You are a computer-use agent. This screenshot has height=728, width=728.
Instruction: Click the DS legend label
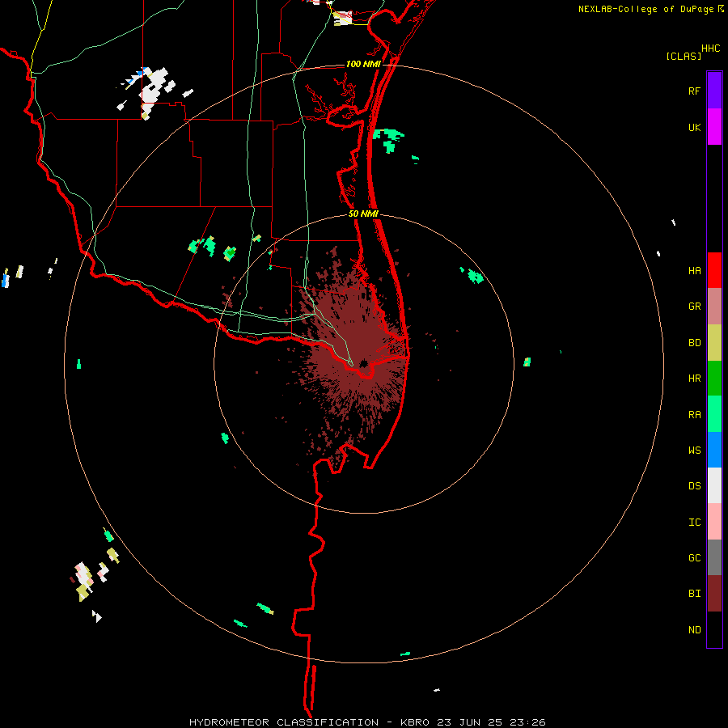click(x=694, y=486)
